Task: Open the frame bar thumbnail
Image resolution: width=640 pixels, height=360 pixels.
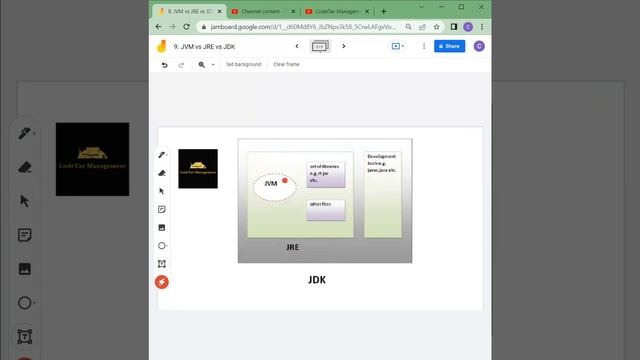Action: 320,46
